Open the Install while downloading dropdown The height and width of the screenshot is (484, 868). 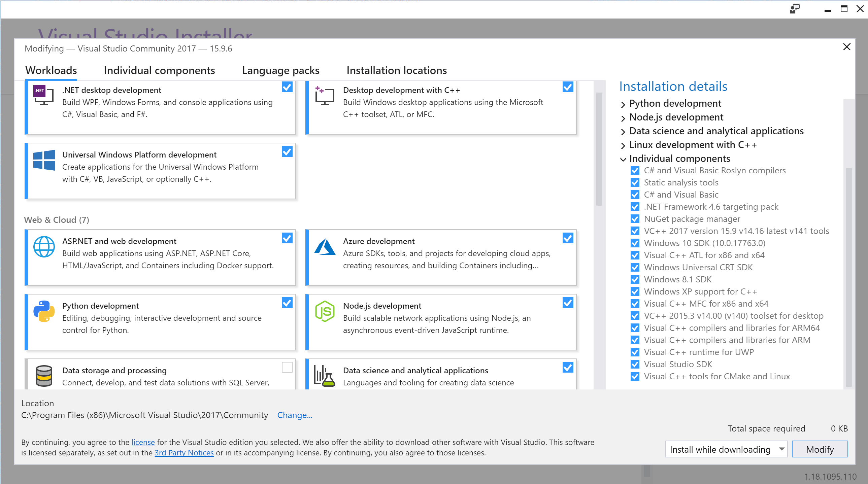(x=726, y=449)
